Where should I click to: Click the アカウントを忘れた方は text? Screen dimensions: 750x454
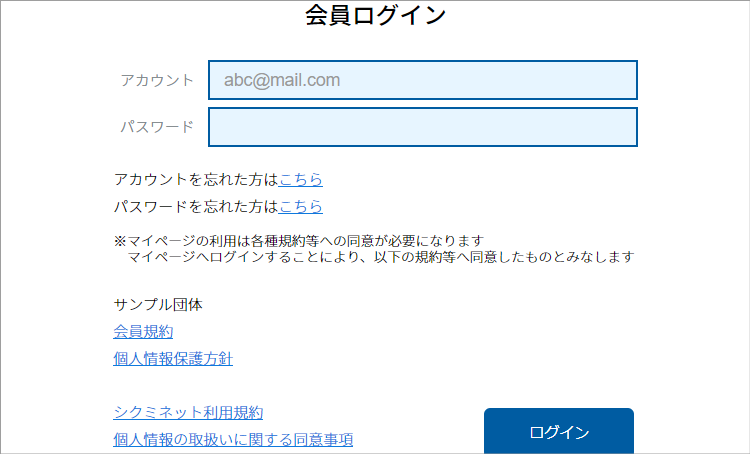pos(196,180)
